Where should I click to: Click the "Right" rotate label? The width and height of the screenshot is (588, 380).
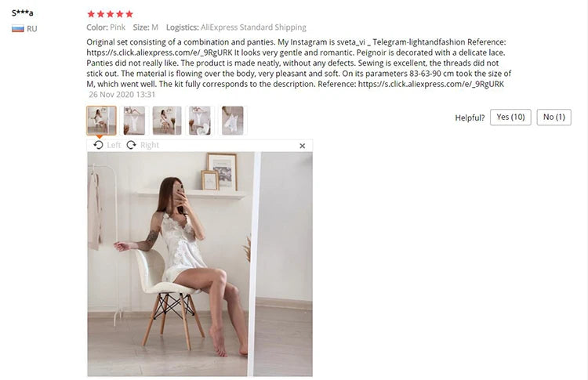coord(150,145)
